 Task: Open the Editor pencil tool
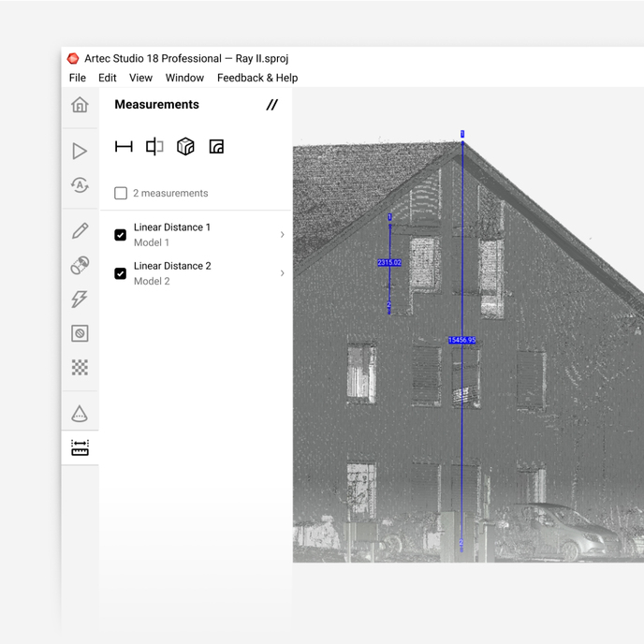(80, 231)
